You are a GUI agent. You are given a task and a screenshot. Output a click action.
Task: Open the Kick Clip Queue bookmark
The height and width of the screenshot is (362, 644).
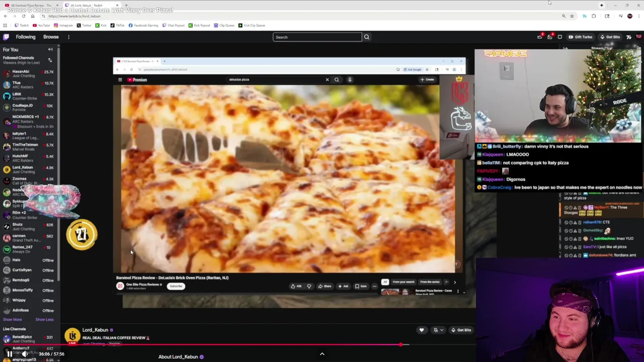[252, 25]
